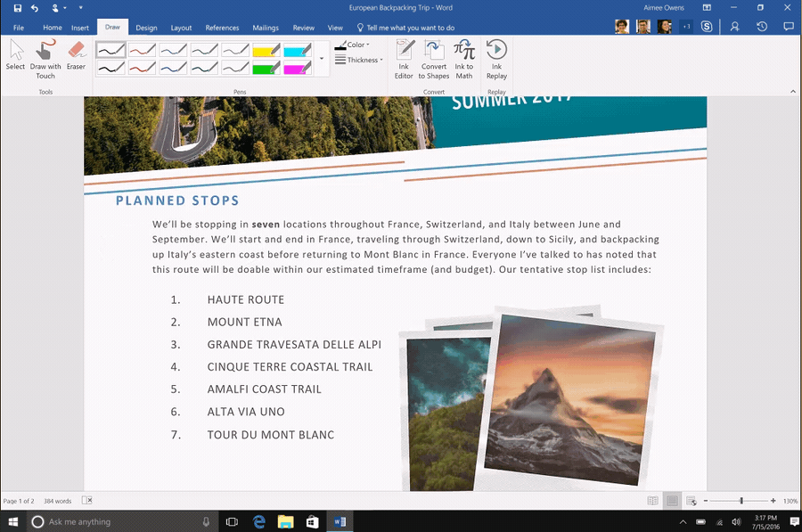Start Ink Replay
This screenshot has height=532, width=802.
[x=496, y=59]
